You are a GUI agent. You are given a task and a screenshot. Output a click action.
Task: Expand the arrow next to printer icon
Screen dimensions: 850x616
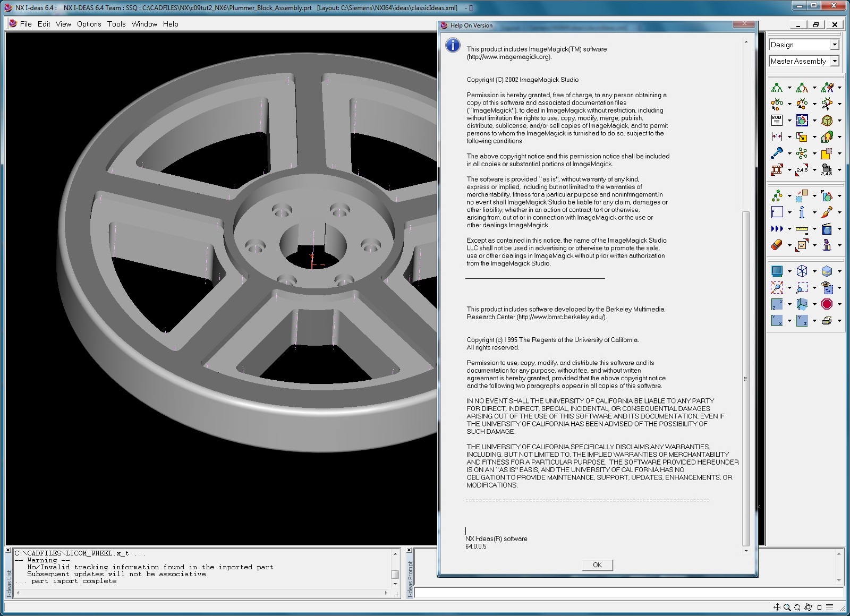point(839,321)
